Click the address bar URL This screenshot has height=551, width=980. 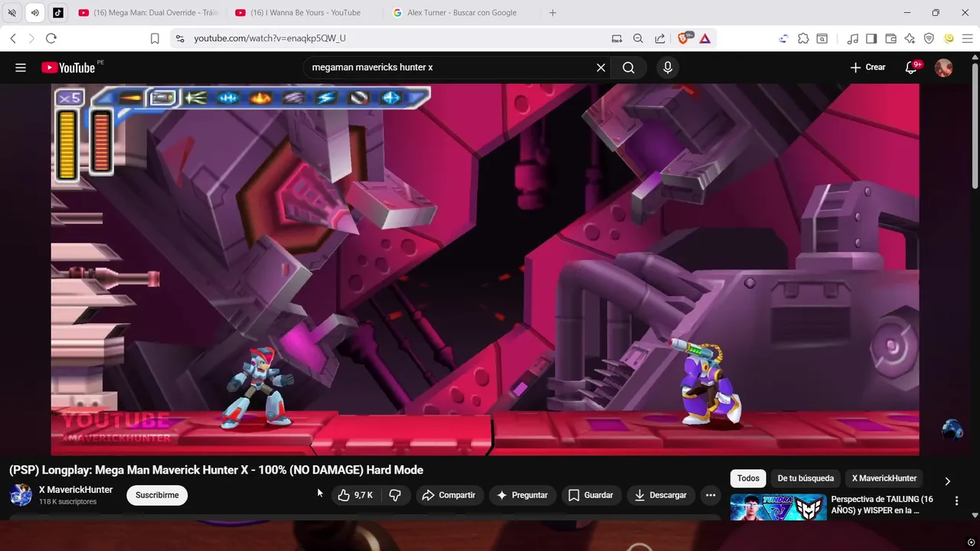(269, 38)
